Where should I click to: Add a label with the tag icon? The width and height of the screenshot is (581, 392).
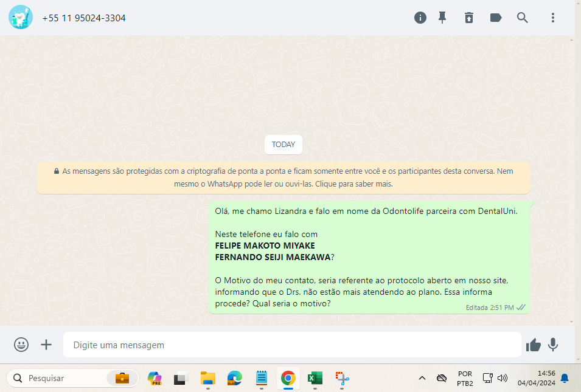[x=496, y=18]
